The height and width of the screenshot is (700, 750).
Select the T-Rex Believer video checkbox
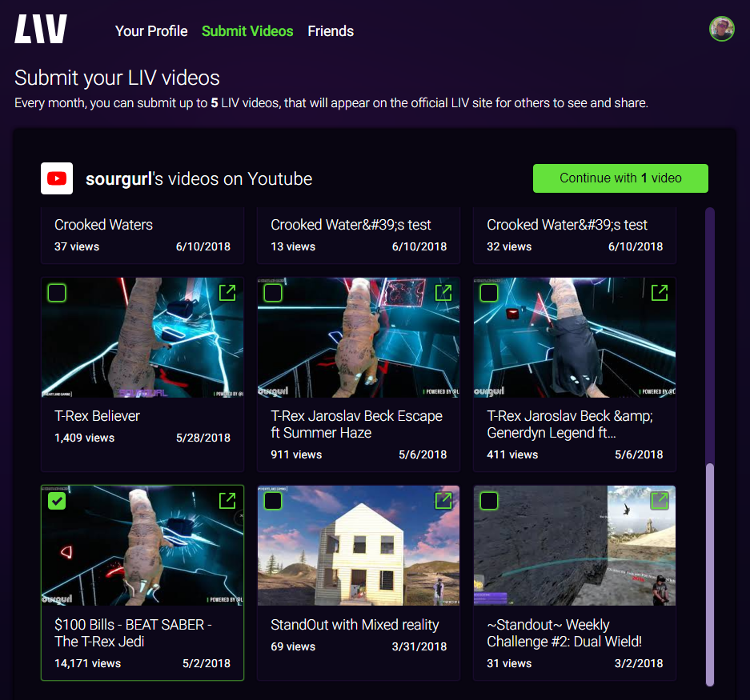tap(57, 293)
